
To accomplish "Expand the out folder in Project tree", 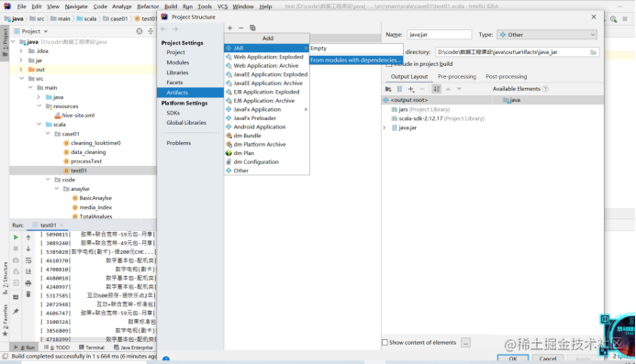I will [x=21, y=70].
